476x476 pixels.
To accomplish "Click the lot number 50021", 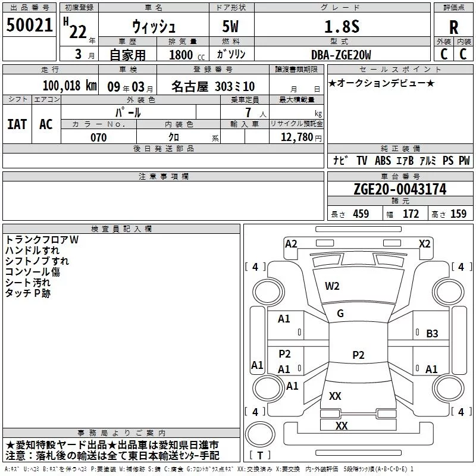I will tap(29, 25).
